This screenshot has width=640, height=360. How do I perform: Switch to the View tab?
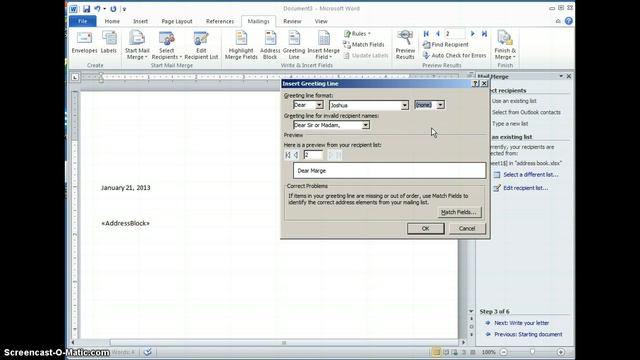coord(321,21)
